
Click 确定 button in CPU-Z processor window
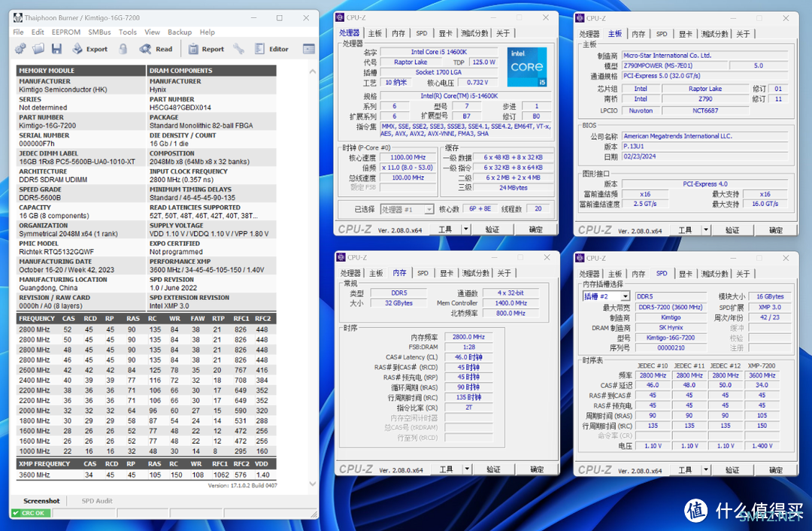[x=536, y=229]
